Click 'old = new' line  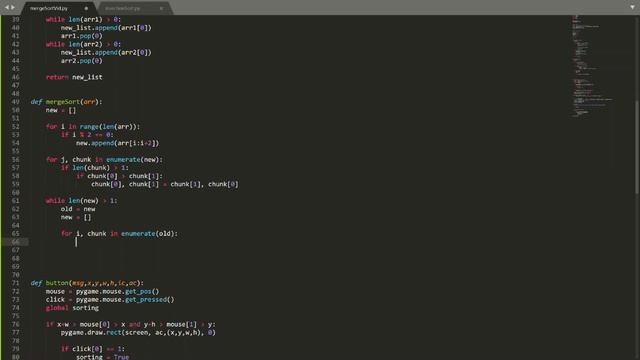[x=78, y=209]
